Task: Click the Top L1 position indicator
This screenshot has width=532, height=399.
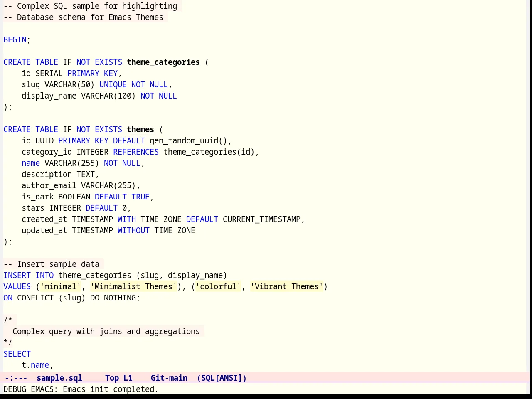Action: point(118,378)
